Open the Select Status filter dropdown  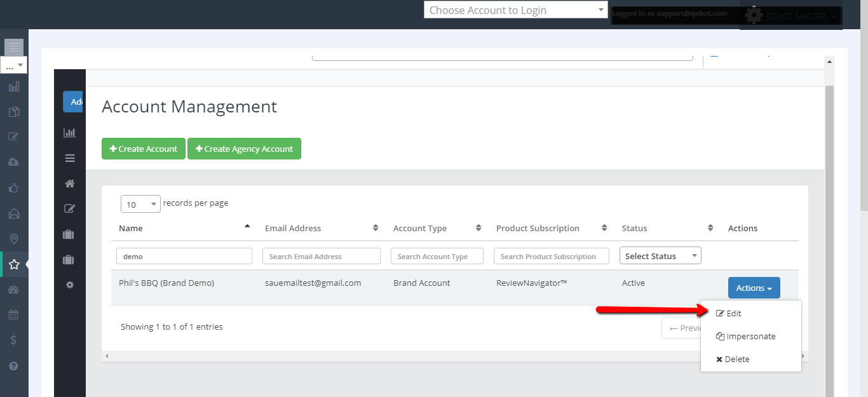click(x=660, y=256)
